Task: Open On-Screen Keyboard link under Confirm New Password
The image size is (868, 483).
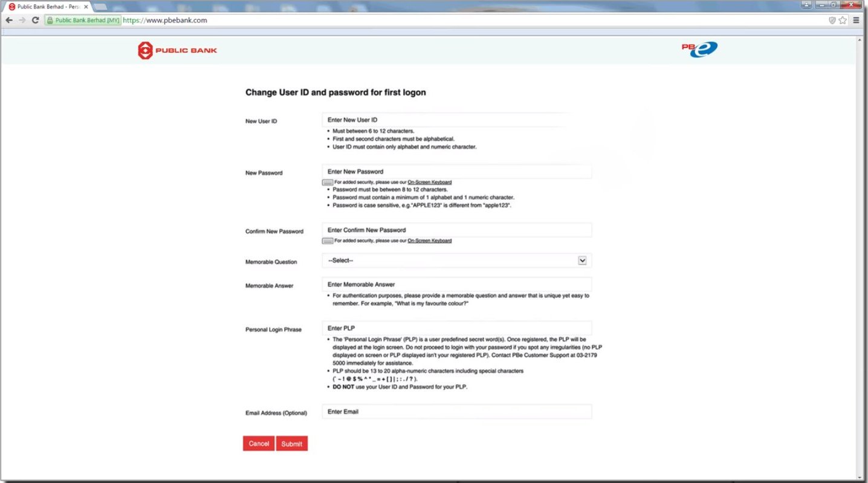Action: click(x=429, y=241)
